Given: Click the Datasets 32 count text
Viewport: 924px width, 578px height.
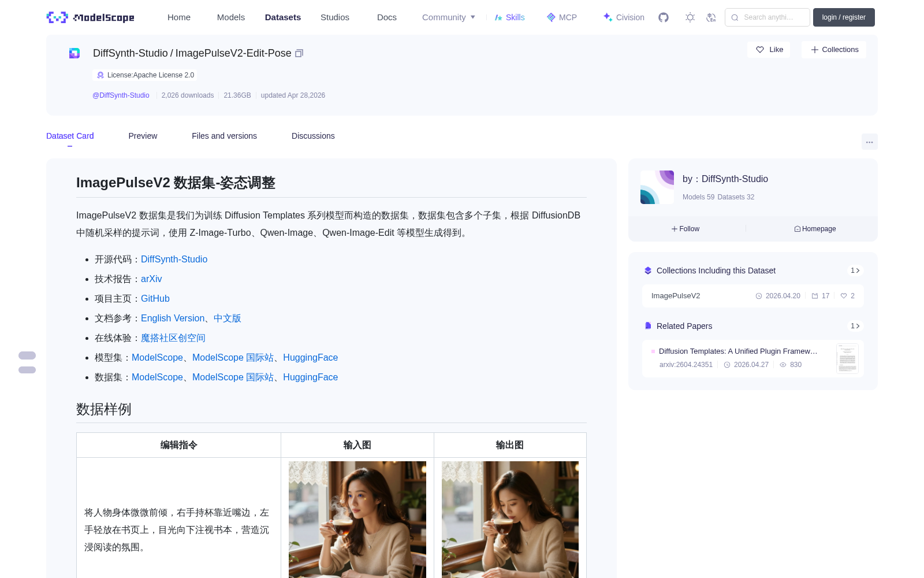Looking at the screenshot, I should click(x=736, y=197).
